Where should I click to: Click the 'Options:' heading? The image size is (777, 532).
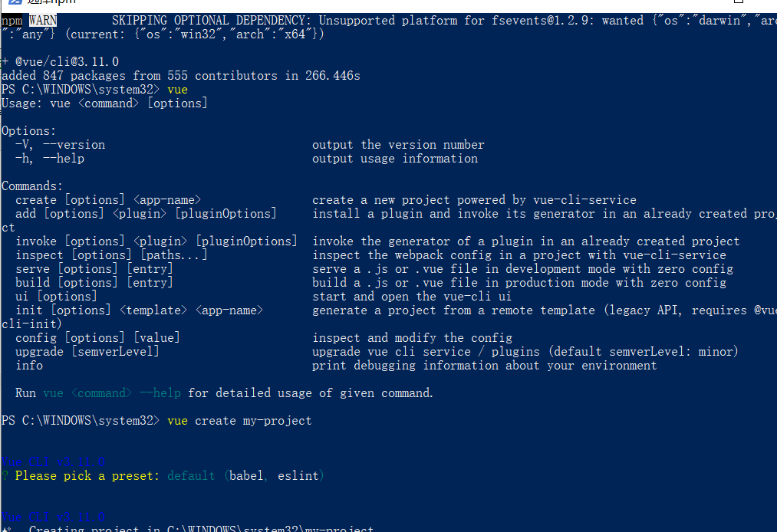coord(28,131)
